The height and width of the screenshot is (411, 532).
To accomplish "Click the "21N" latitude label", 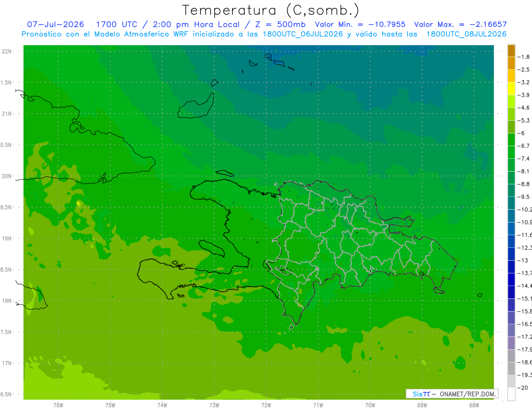I will coord(7,114).
